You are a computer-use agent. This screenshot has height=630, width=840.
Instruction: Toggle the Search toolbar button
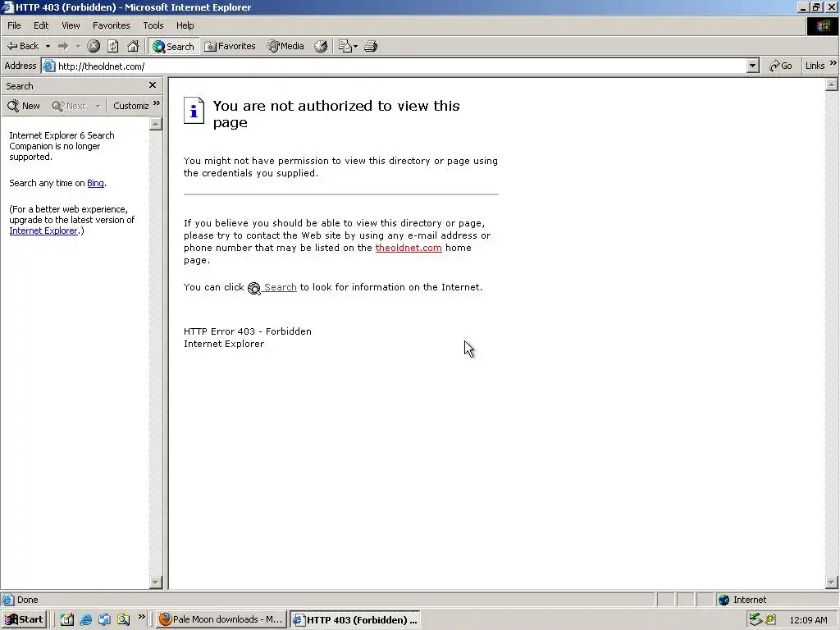[x=174, y=46]
